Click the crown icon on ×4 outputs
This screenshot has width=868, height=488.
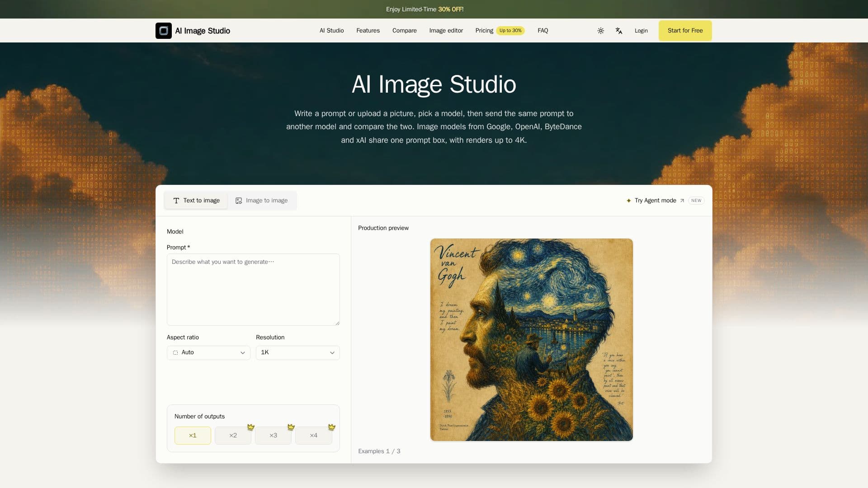pyautogui.click(x=332, y=427)
